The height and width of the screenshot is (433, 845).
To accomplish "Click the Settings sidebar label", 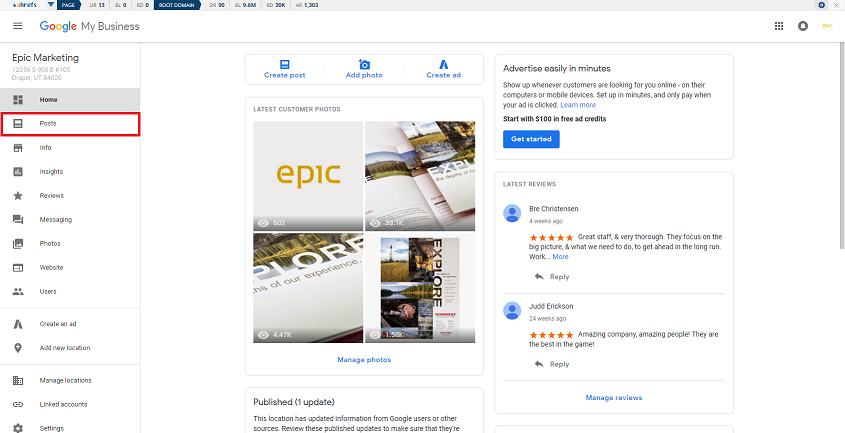I will pos(52,428).
